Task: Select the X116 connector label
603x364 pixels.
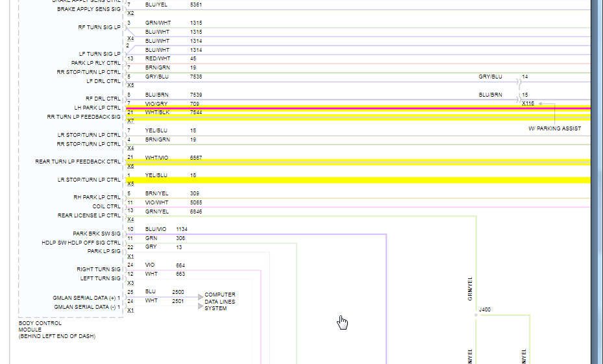Action: click(x=528, y=103)
